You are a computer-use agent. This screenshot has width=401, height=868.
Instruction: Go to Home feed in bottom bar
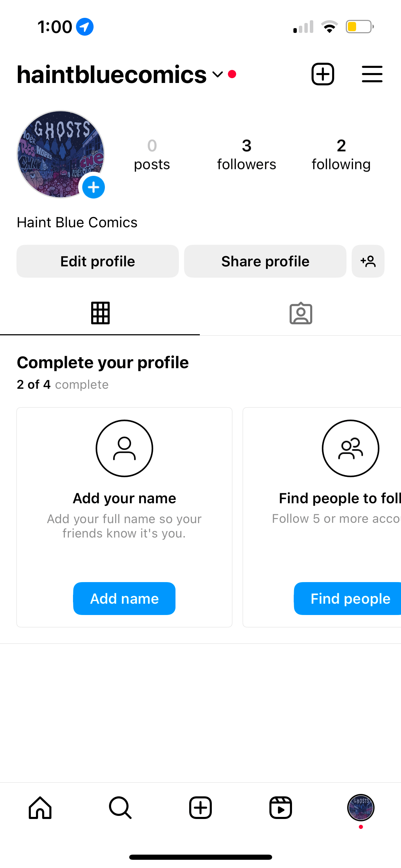[x=40, y=808]
